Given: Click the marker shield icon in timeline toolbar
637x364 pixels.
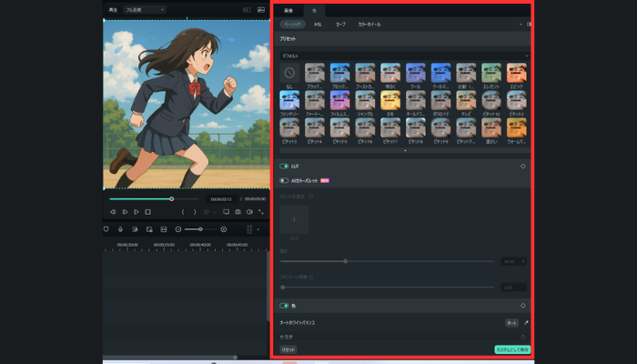Looking at the screenshot, I should [x=106, y=229].
